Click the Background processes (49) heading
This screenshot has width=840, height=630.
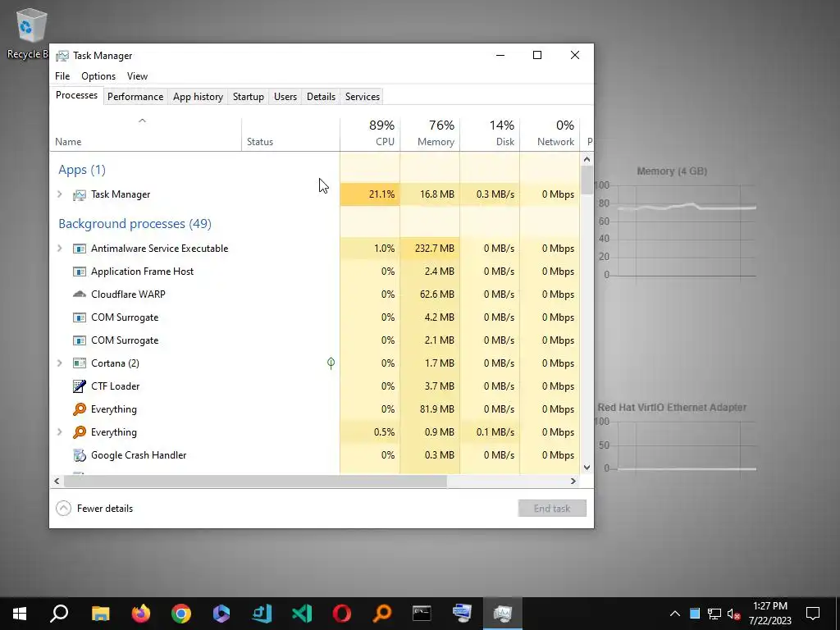pyautogui.click(x=135, y=224)
